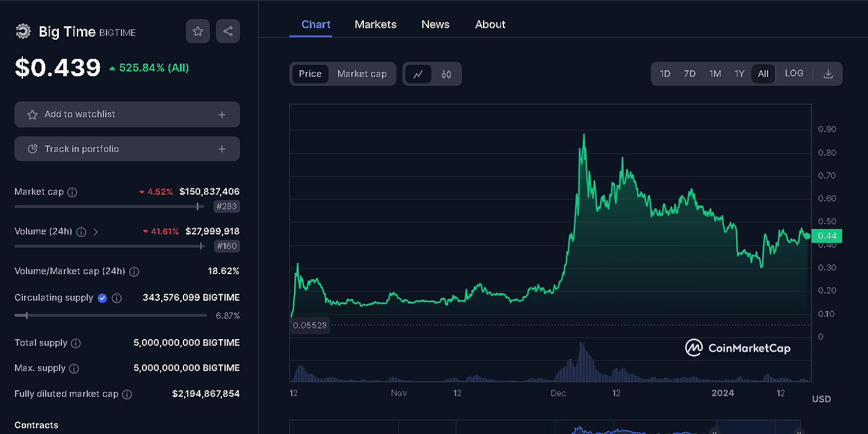Open Total supply info icon
The image size is (868, 434).
pos(76,343)
